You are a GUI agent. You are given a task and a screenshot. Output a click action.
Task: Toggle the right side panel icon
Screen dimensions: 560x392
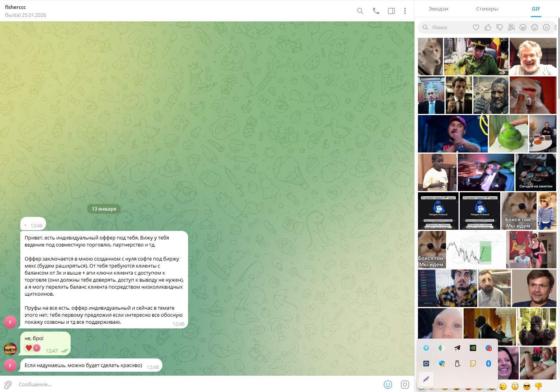click(x=391, y=11)
